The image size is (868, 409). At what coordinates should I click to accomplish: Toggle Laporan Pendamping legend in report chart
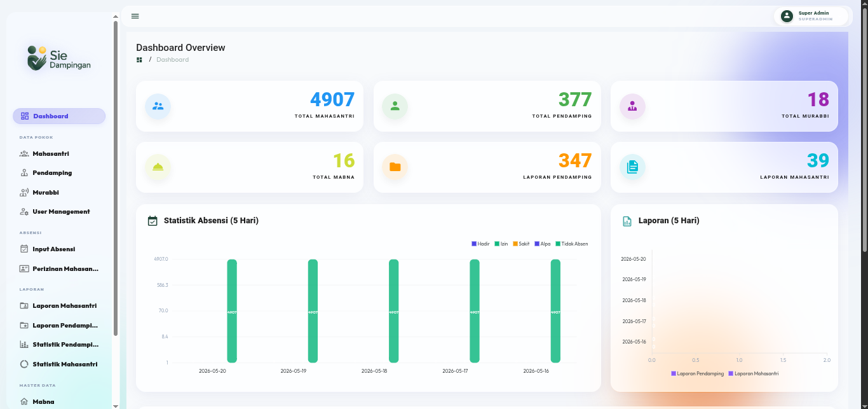pos(697,373)
